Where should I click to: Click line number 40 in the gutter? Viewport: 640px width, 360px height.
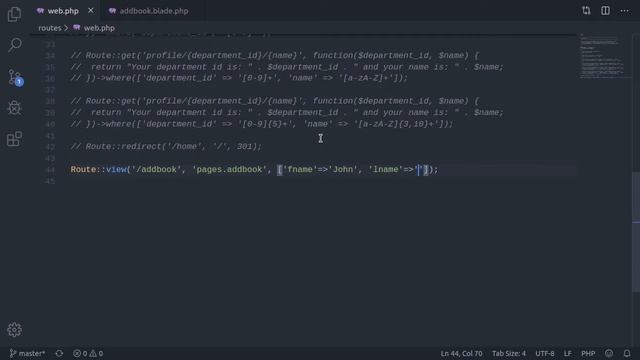[50, 124]
